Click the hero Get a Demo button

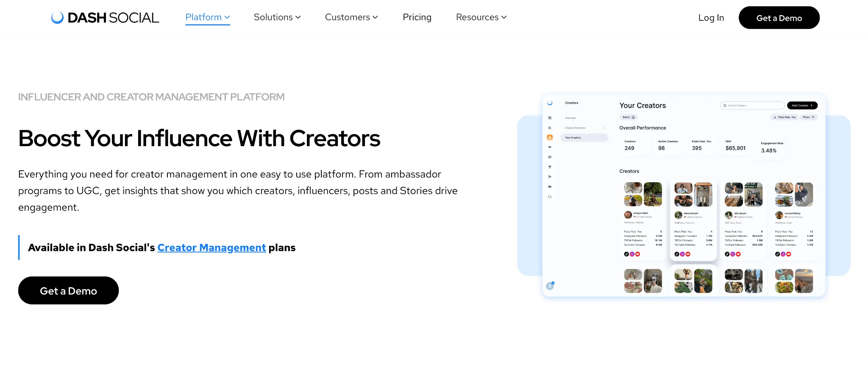pos(68,291)
